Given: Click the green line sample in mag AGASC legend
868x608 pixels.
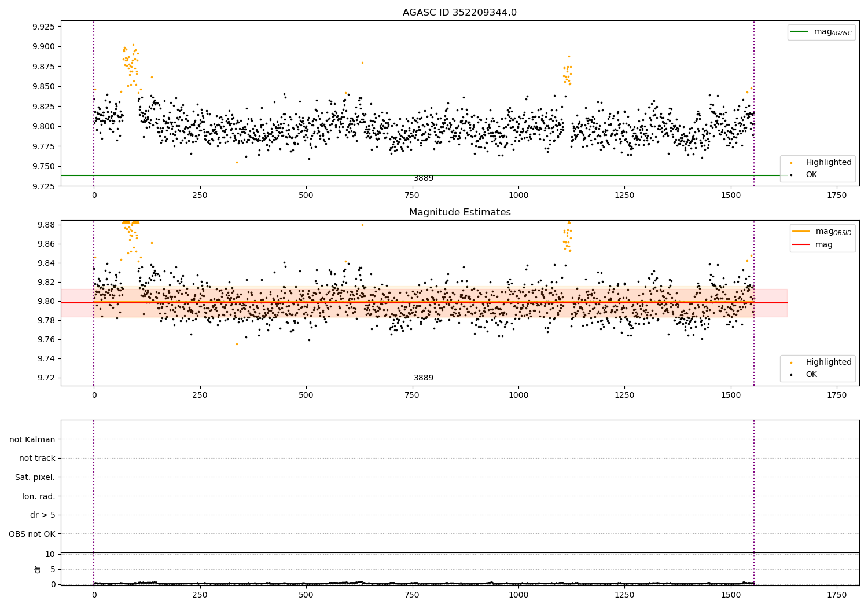Looking at the screenshot, I should [800, 32].
